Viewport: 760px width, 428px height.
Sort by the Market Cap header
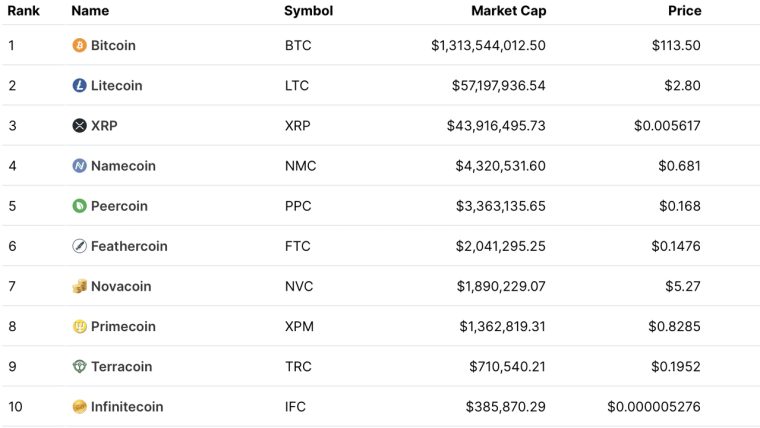tap(508, 11)
